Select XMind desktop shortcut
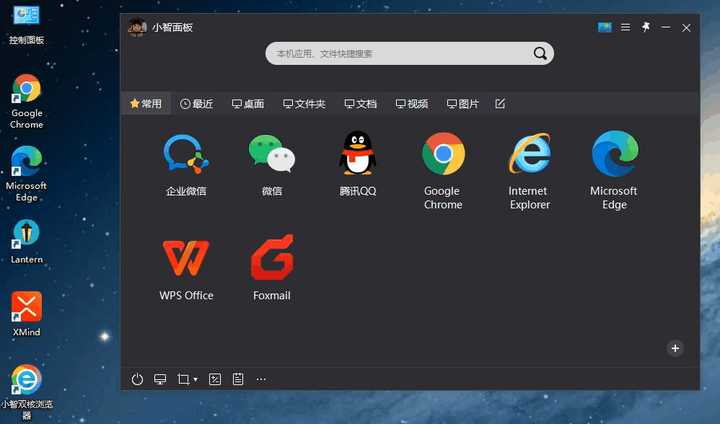 [x=27, y=314]
